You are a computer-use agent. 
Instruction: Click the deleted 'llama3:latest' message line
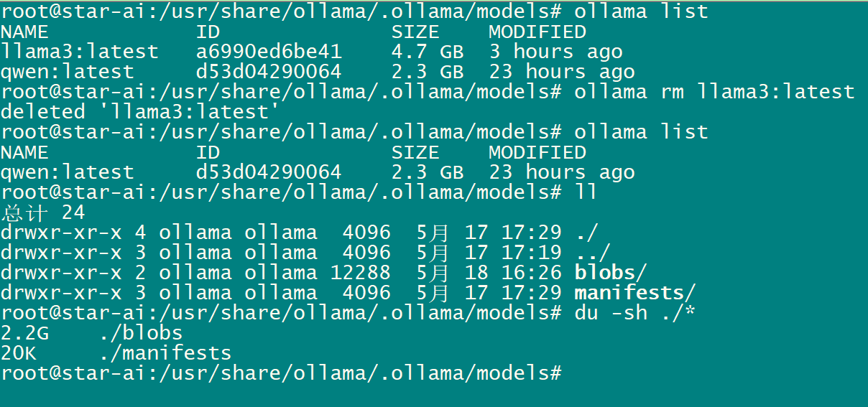pyautogui.click(x=139, y=112)
